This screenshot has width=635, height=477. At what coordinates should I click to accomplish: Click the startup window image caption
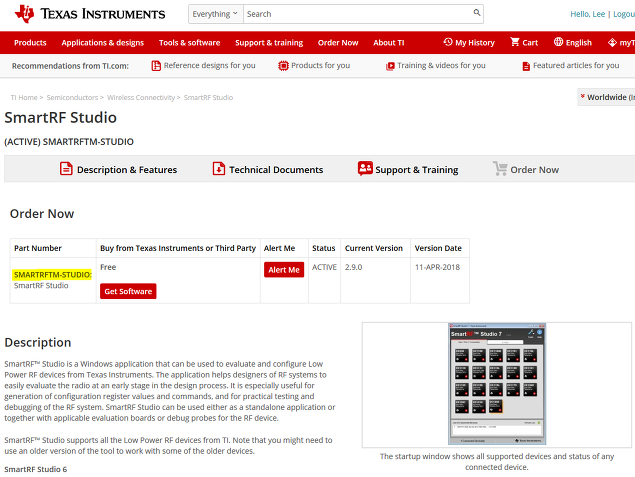pyautogui.click(x=497, y=462)
